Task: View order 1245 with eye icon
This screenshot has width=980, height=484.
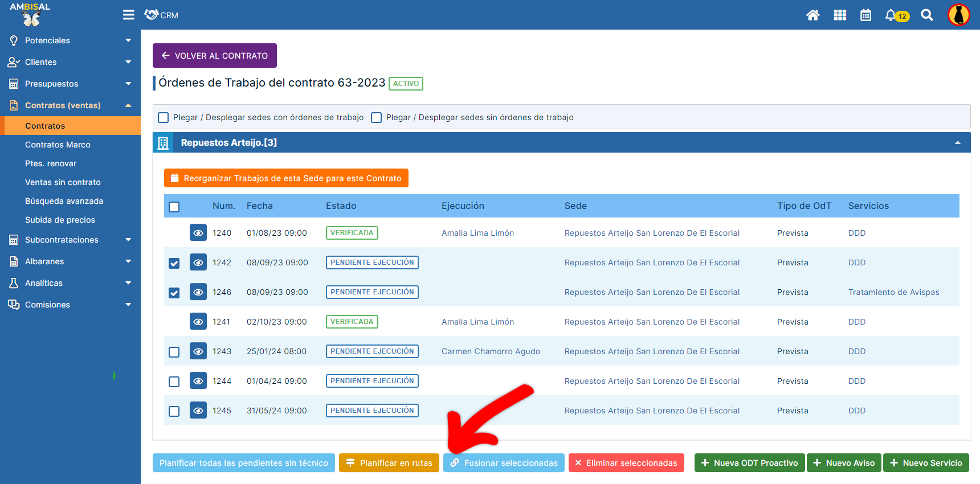Action: click(198, 411)
